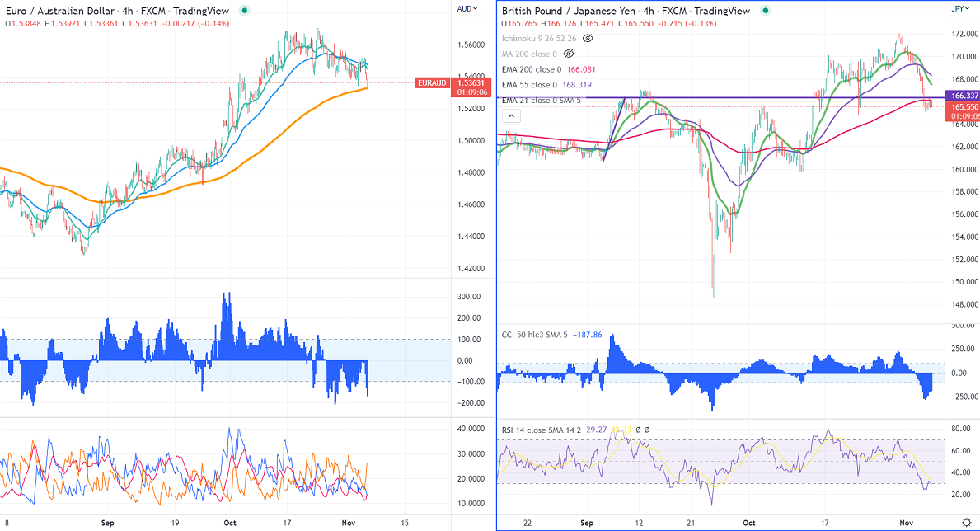The height and width of the screenshot is (531, 980).
Task: Click 148.000 on GBP/JPY price axis
Action: (965, 304)
